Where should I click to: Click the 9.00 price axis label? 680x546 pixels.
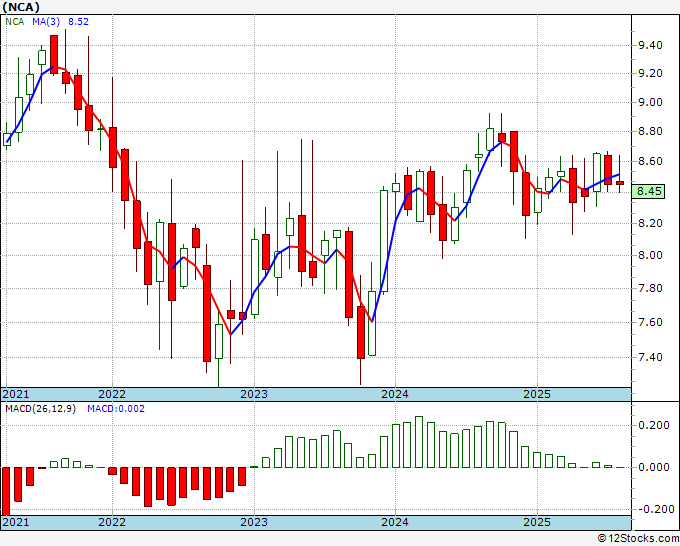pos(650,102)
